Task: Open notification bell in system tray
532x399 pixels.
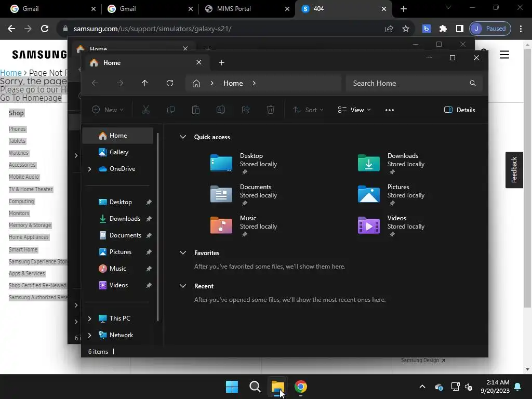Action: point(518,387)
